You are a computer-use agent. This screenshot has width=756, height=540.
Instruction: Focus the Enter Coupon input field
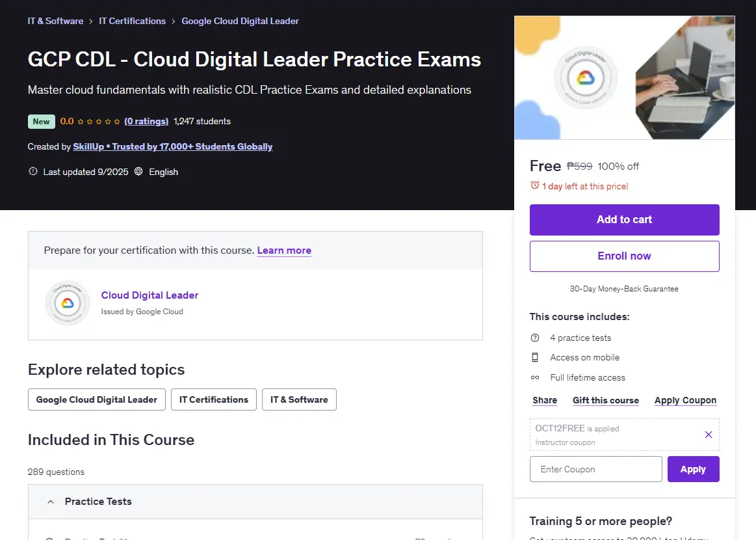tap(596, 469)
